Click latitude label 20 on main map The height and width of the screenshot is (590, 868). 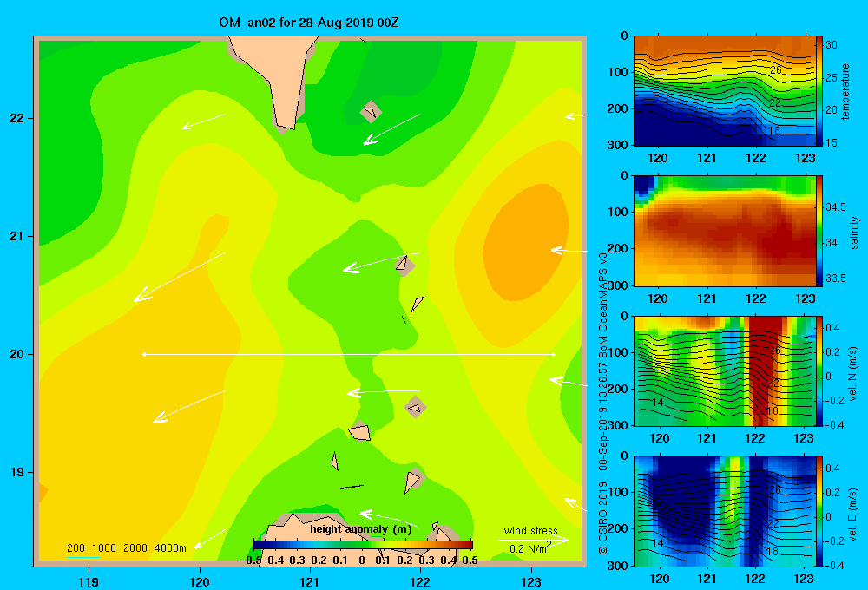coord(17,354)
